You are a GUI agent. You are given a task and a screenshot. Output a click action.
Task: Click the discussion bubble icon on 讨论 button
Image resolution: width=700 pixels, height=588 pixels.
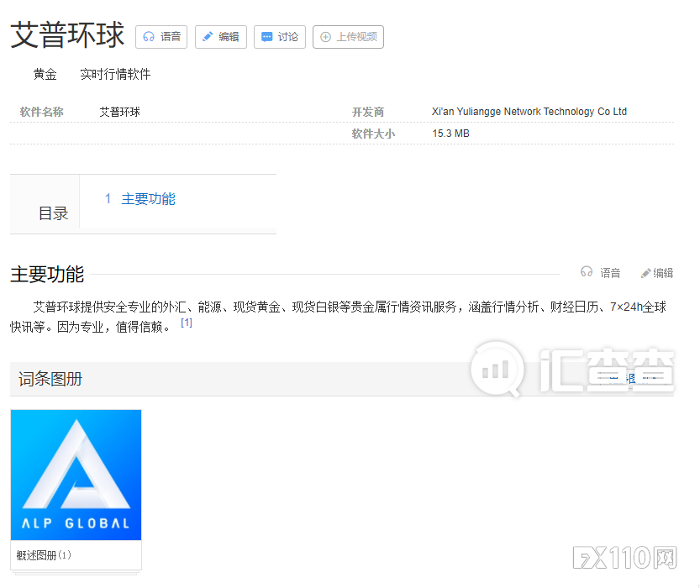[x=267, y=36]
